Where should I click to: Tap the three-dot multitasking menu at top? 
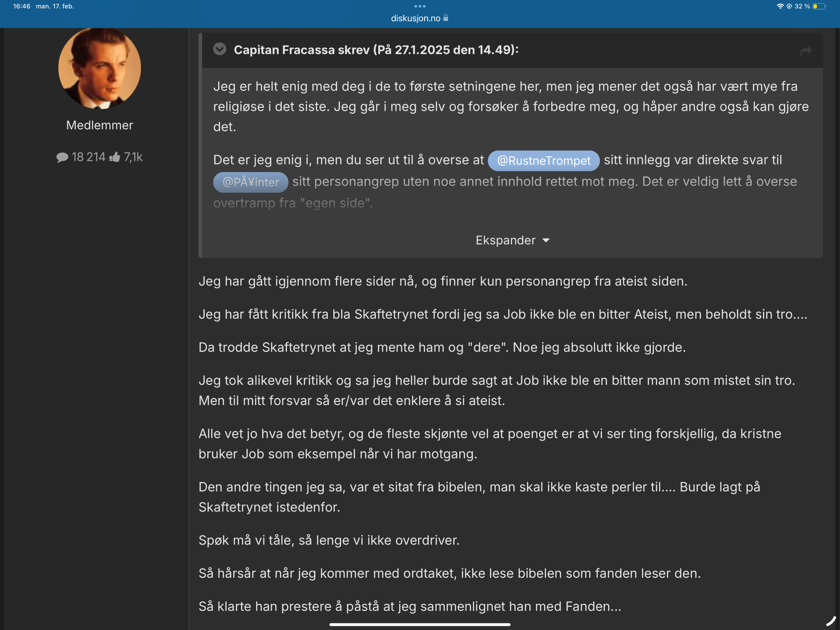[x=420, y=6]
